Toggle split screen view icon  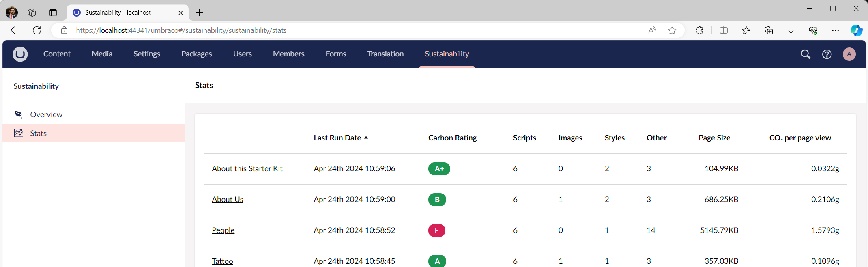tap(723, 30)
